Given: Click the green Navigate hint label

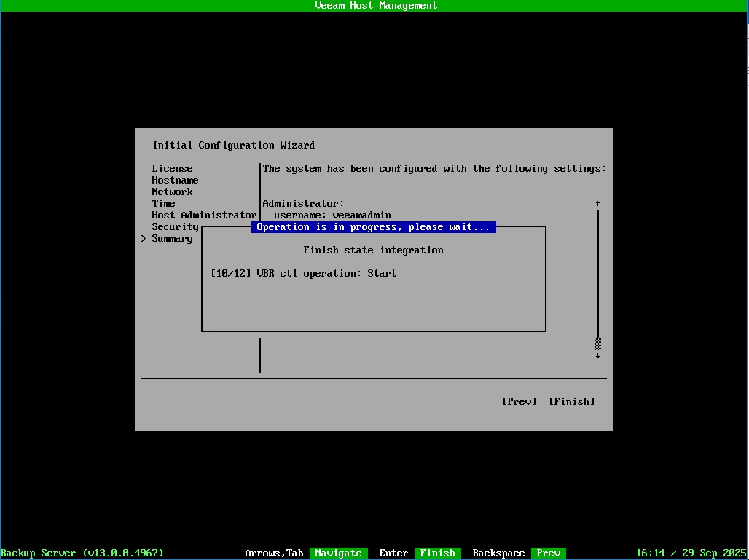Looking at the screenshot, I should coord(338,553).
